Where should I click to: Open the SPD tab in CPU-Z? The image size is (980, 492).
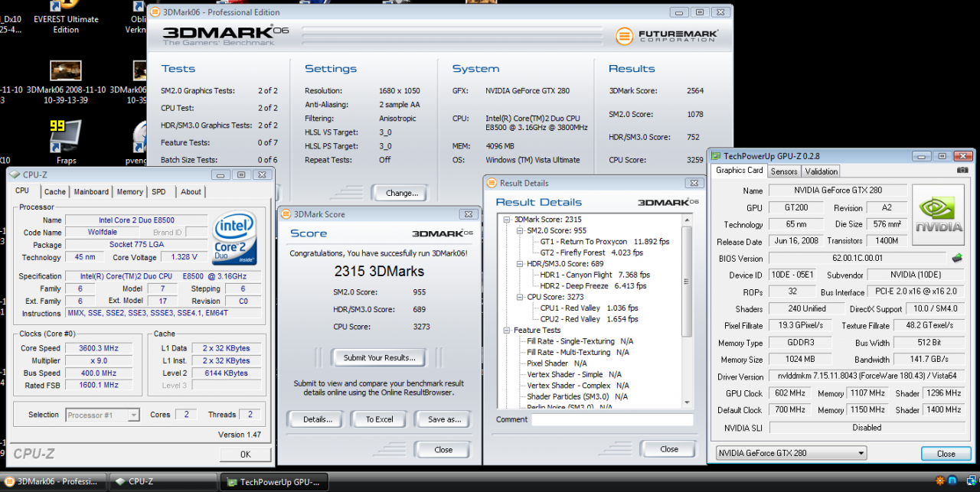(x=158, y=191)
